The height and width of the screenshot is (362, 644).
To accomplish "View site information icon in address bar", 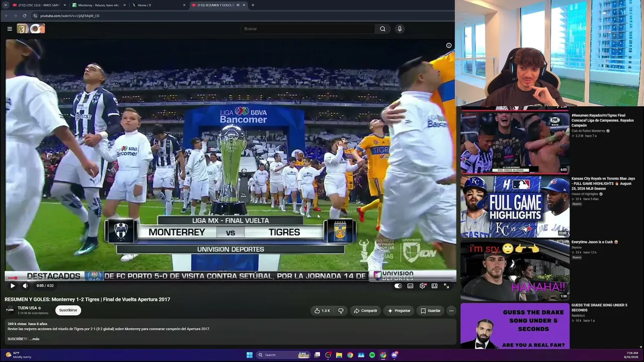I will (35, 16).
